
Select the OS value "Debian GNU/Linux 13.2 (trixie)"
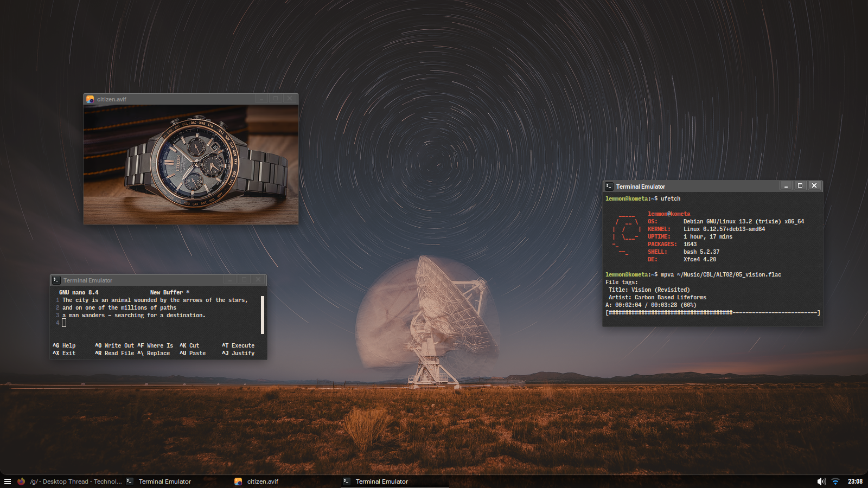pyautogui.click(x=732, y=221)
